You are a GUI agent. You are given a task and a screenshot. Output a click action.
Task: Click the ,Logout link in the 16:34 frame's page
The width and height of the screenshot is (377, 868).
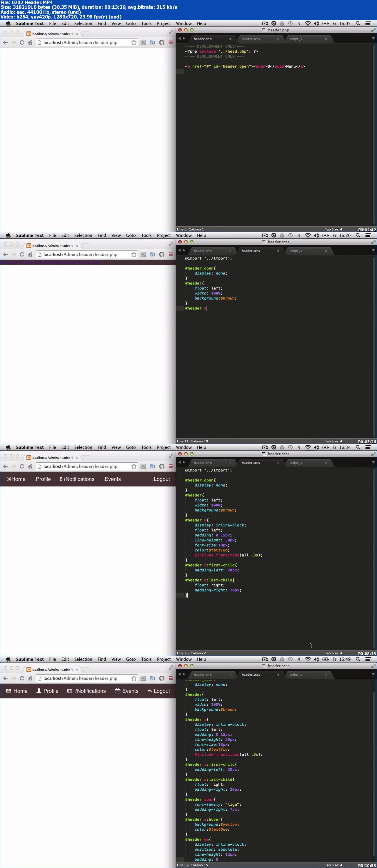tap(161, 479)
